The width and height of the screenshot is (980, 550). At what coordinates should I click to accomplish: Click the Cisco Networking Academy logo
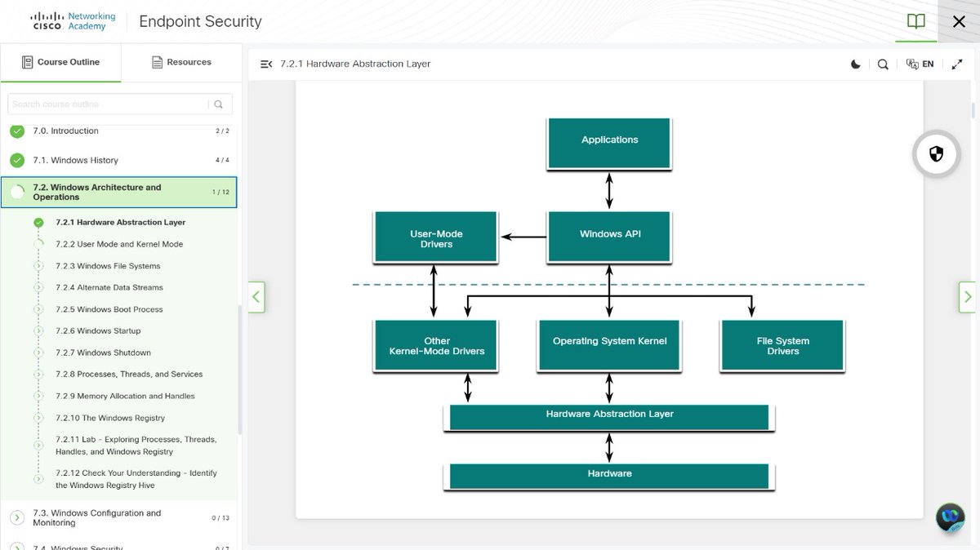click(x=73, y=21)
